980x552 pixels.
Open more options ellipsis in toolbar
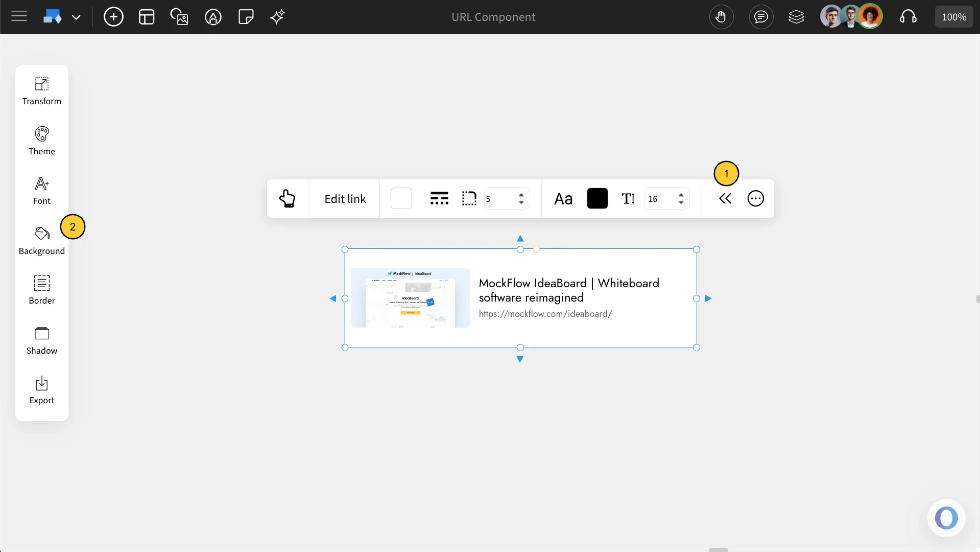coord(756,199)
